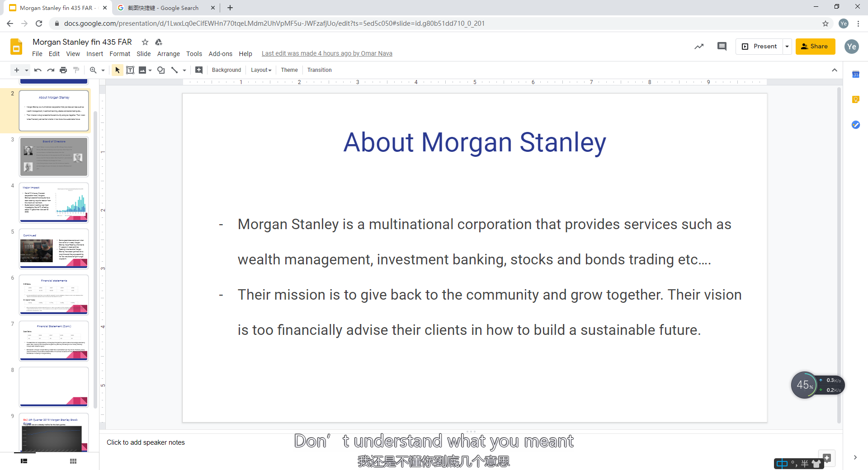Go back to the previous browser page
Image resolution: width=868 pixels, height=470 pixels.
click(x=10, y=23)
